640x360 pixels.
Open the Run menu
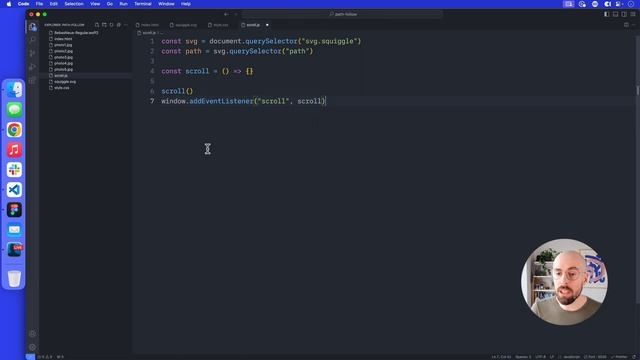click(x=123, y=4)
